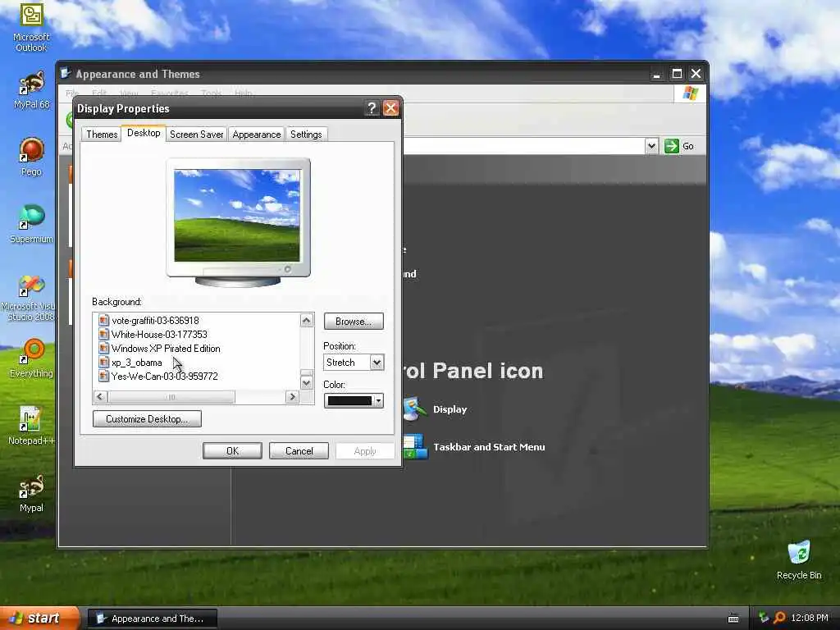Click the network tray icon
840x630 pixels.
[764, 618]
